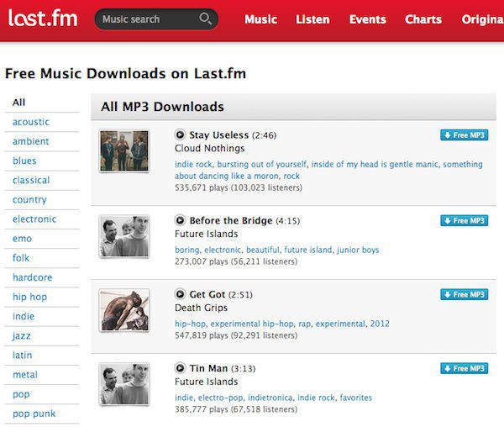Play the track Stay Useless
Viewport: 504px width, 427px height.
(180, 134)
